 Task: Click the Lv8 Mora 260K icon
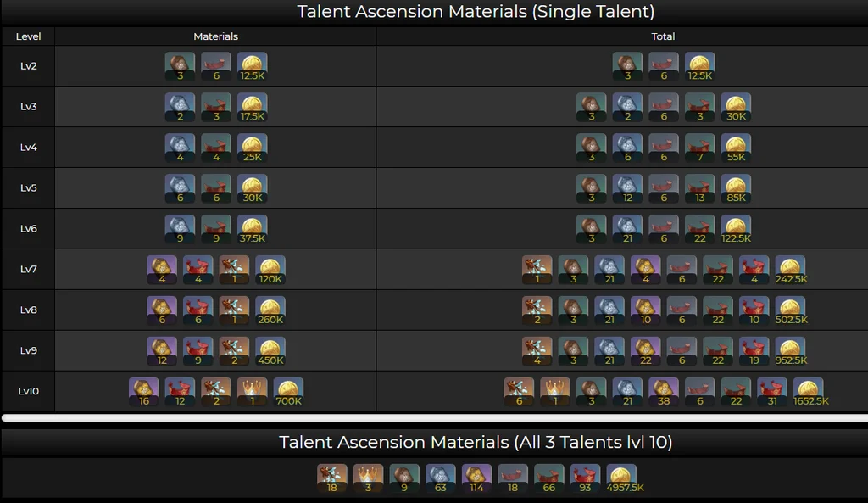coord(270,310)
